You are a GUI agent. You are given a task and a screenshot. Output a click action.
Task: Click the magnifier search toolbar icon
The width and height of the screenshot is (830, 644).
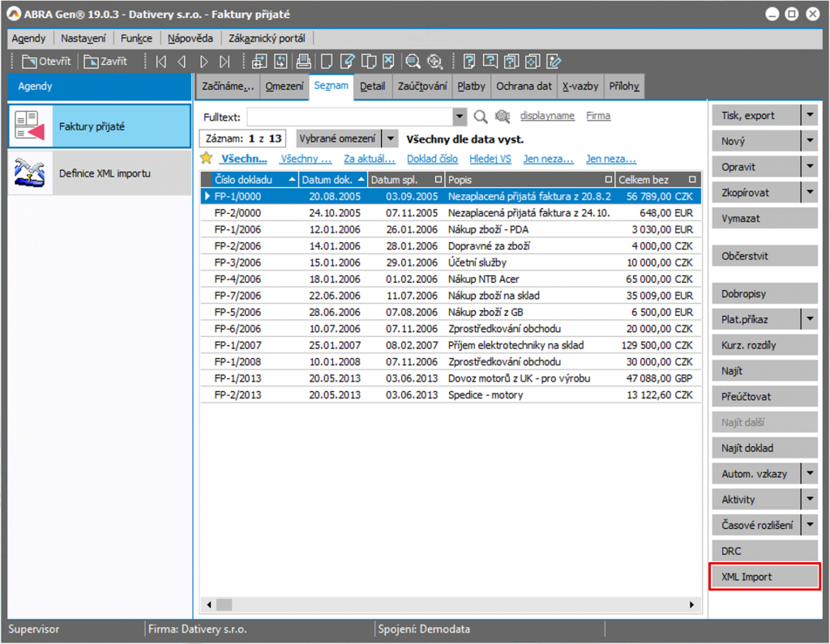point(413,62)
